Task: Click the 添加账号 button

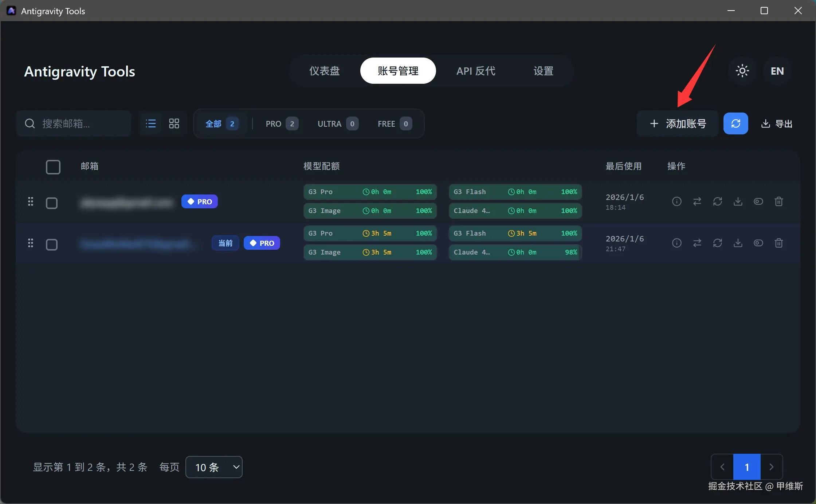Action: 678,124
